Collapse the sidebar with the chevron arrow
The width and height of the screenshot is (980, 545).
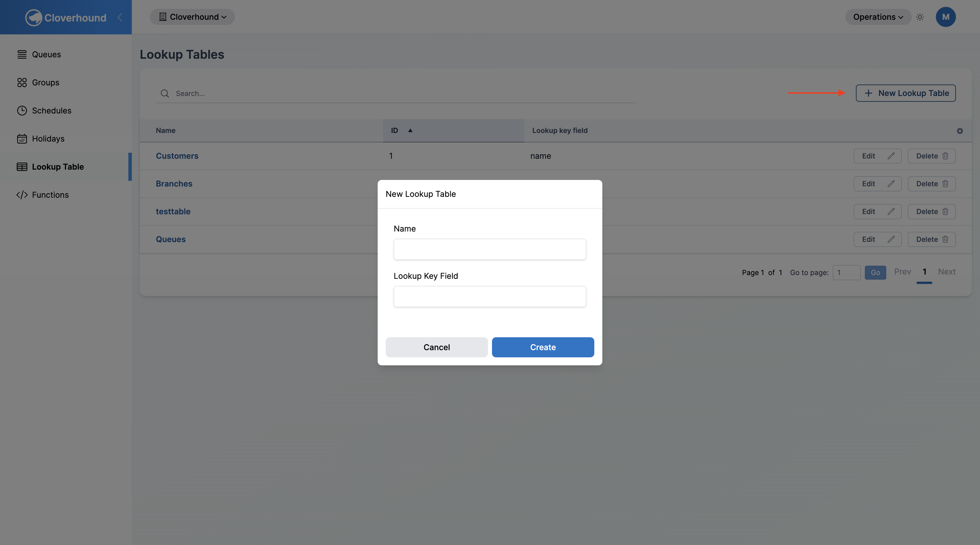120,17
